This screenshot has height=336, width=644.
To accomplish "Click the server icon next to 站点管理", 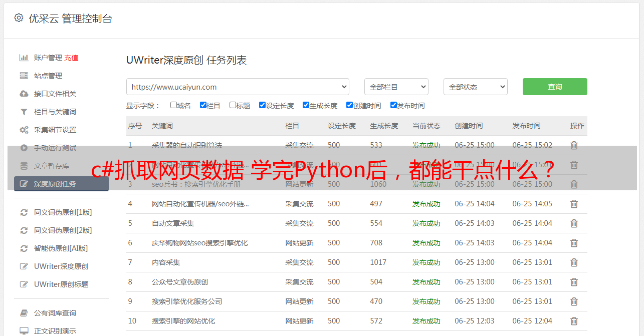I will [x=24, y=76].
